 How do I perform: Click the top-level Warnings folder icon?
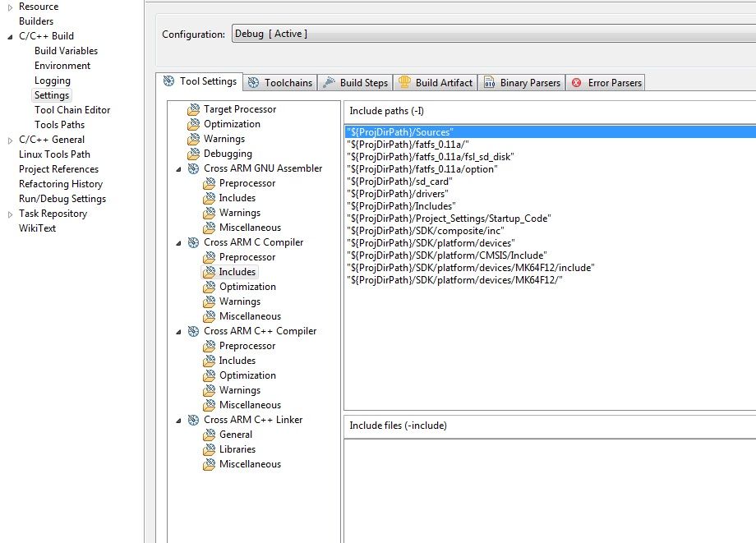coord(193,139)
